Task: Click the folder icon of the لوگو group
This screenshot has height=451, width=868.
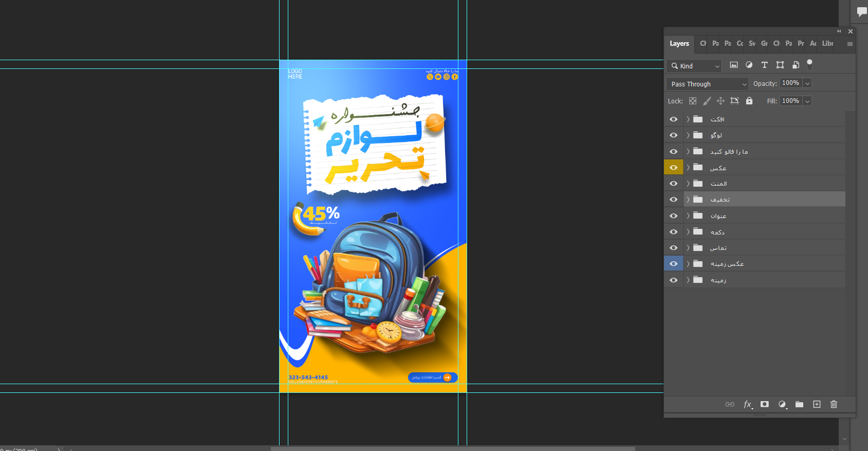Action: coord(698,135)
